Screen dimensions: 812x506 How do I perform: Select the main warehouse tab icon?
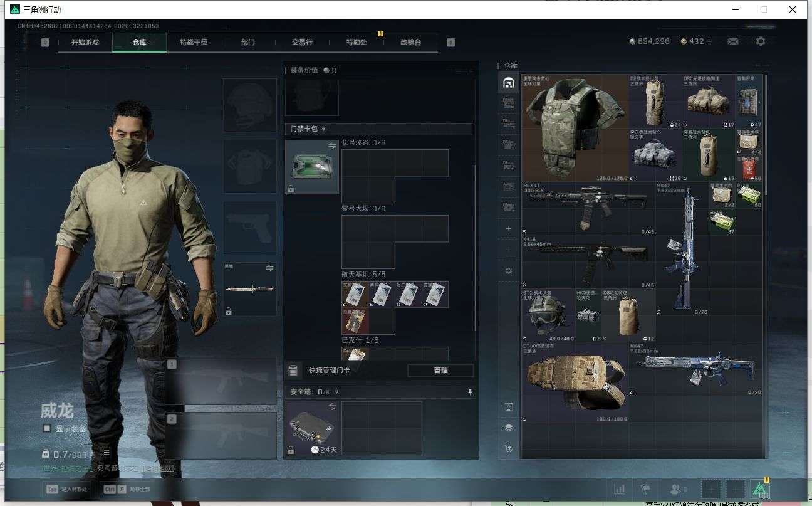click(508, 83)
